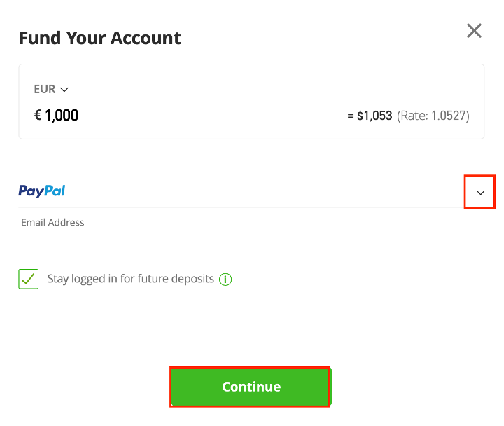Click the Email Address placeholder label
The image size is (504, 426).
coord(52,222)
